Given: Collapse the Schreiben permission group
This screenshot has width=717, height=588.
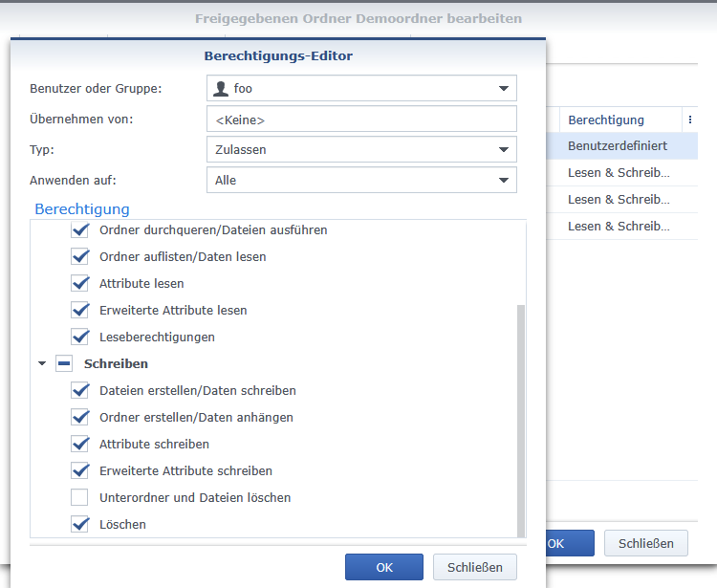Looking at the screenshot, I should pos(42,364).
